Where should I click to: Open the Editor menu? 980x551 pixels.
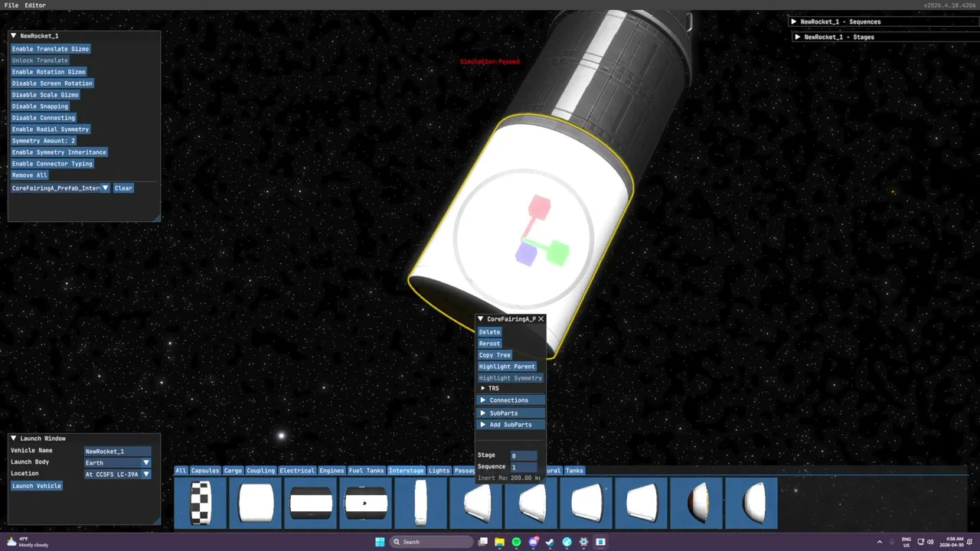pyautogui.click(x=35, y=5)
